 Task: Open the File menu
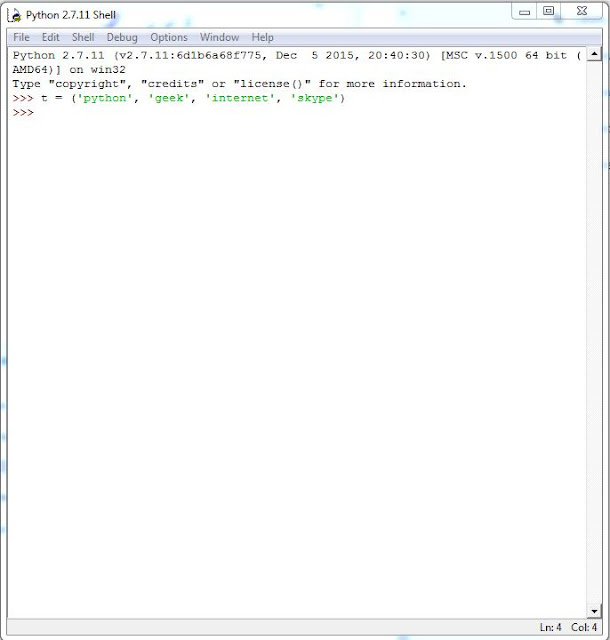(21, 37)
